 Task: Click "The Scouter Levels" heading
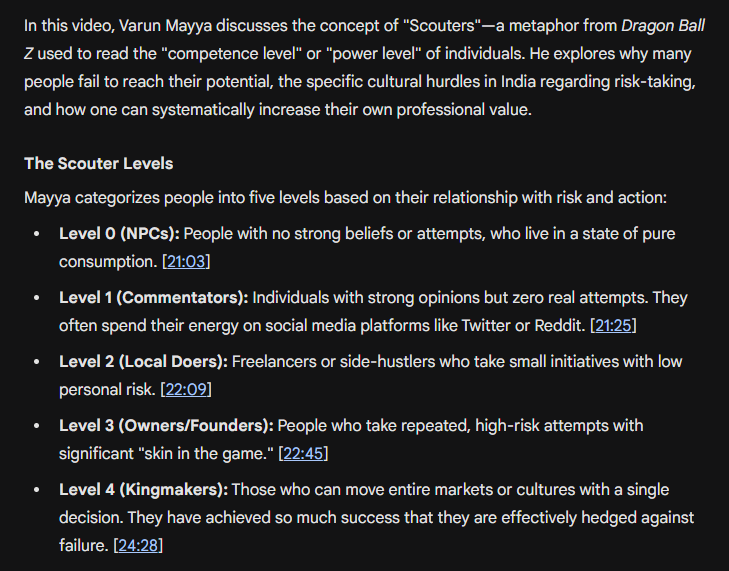pyautogui.click(x=99, y=164)
